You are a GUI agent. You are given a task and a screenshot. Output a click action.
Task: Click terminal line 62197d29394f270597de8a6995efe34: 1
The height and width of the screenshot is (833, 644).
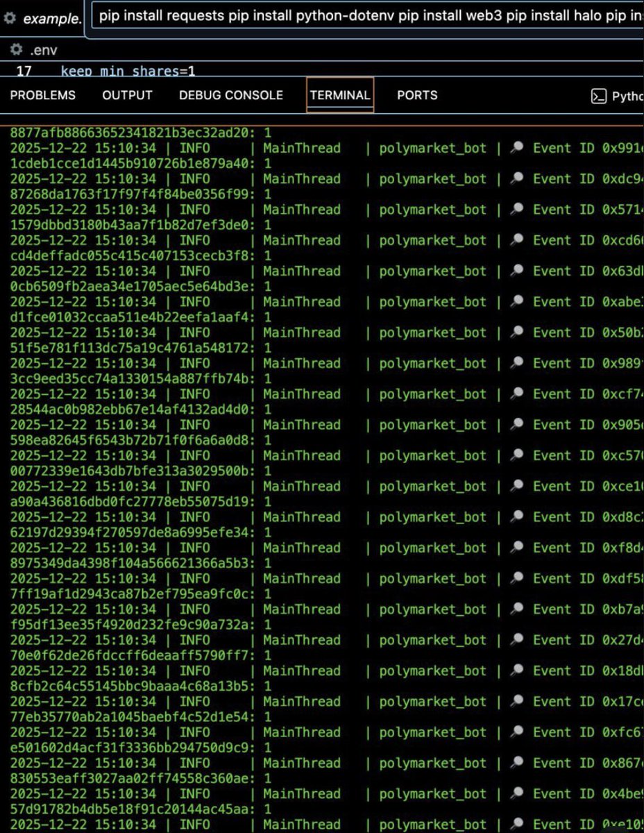pyautogui.click(x=141, y=532)
